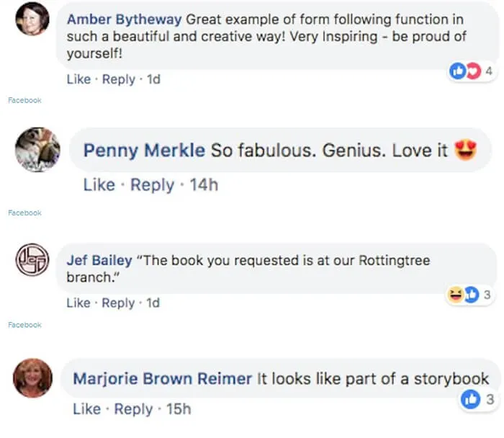
Task: Click the thumbs-up reaction on Jef's comment
Action: click(472, 295)
